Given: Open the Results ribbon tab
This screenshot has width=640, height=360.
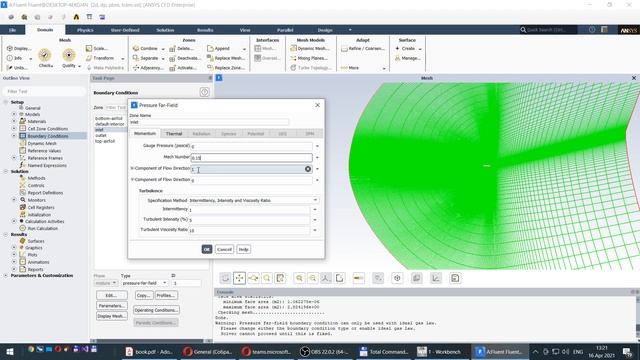Looking at the screenshot, I should pos(205,30).
